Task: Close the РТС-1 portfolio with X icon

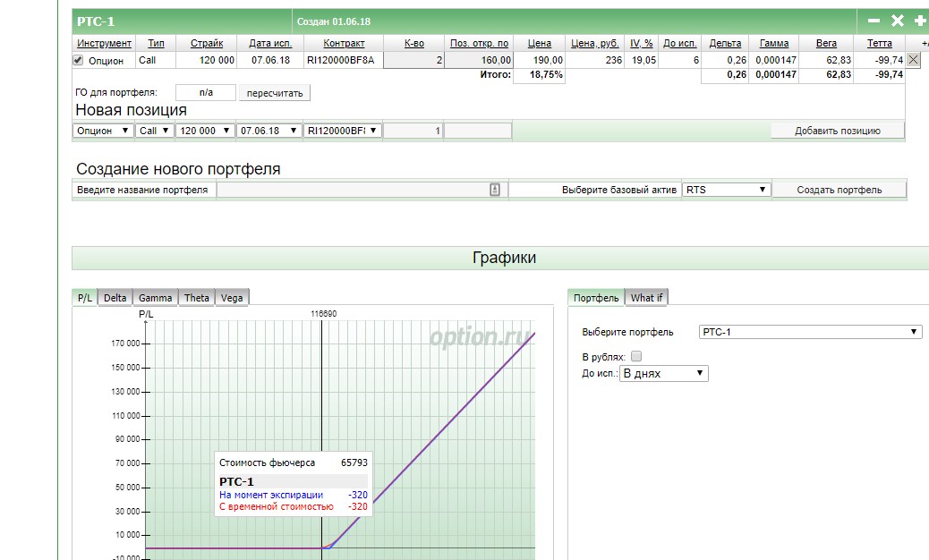Action: [x=897, y=21]
